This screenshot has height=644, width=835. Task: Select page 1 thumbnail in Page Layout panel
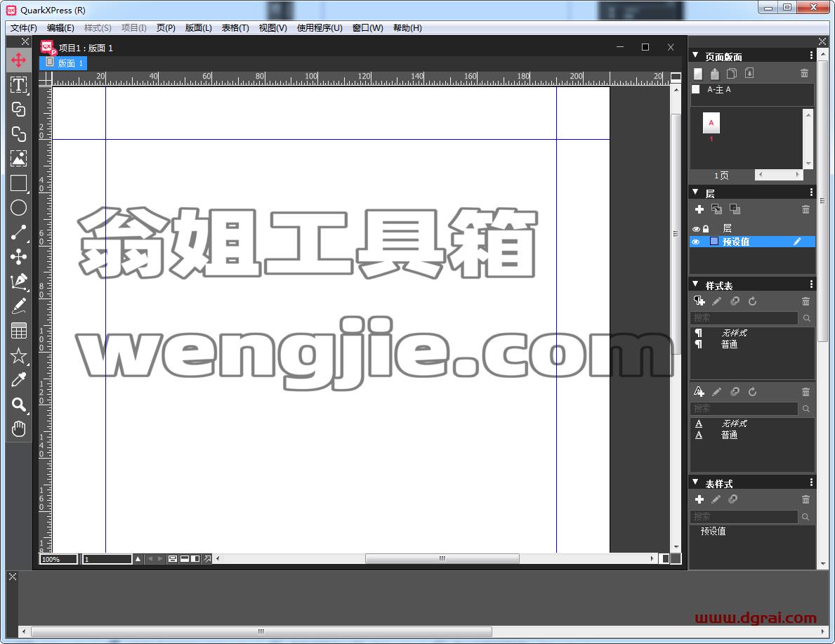click(x=711, y=123)
